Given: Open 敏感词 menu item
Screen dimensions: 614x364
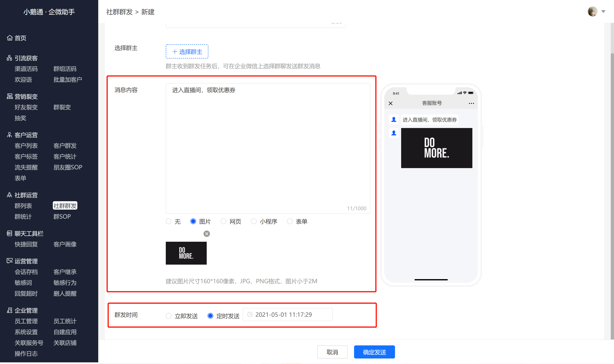Looking at the screenshot, I should 23,283.
